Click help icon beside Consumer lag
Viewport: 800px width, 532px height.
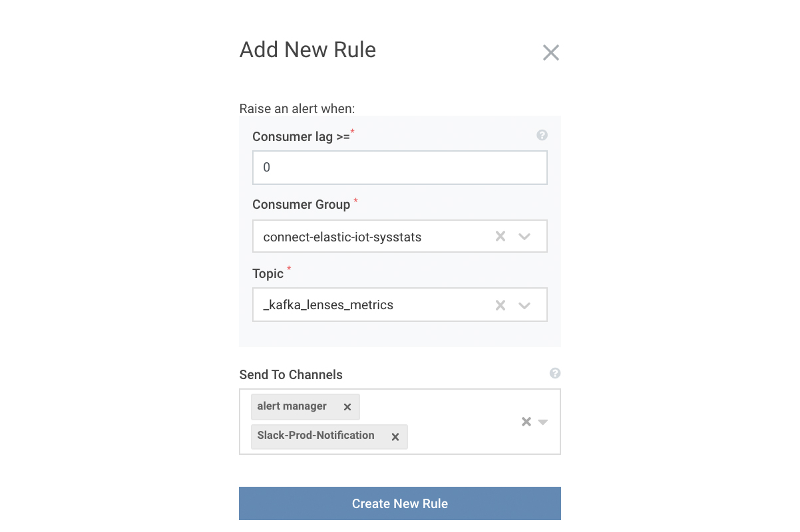pos(542,135)
